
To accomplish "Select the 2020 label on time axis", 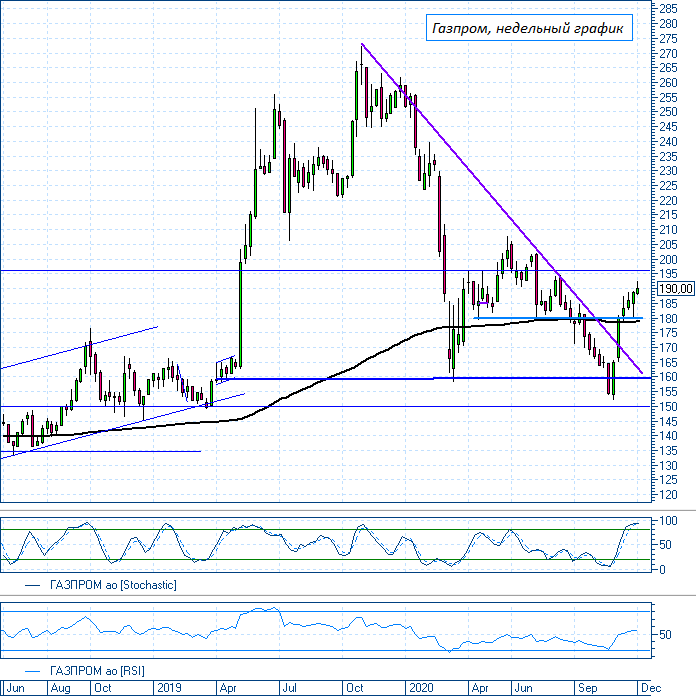I will click(421, 688).
